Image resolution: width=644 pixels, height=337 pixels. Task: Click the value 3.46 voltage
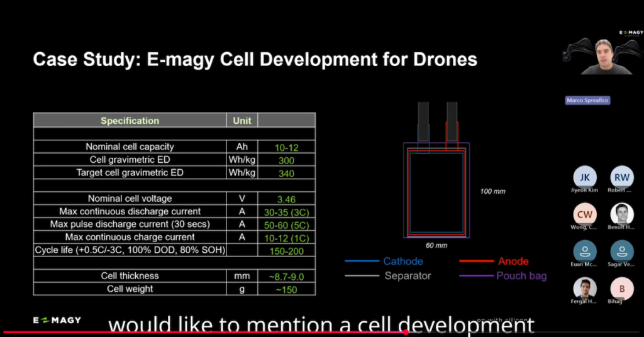[286, 199]
